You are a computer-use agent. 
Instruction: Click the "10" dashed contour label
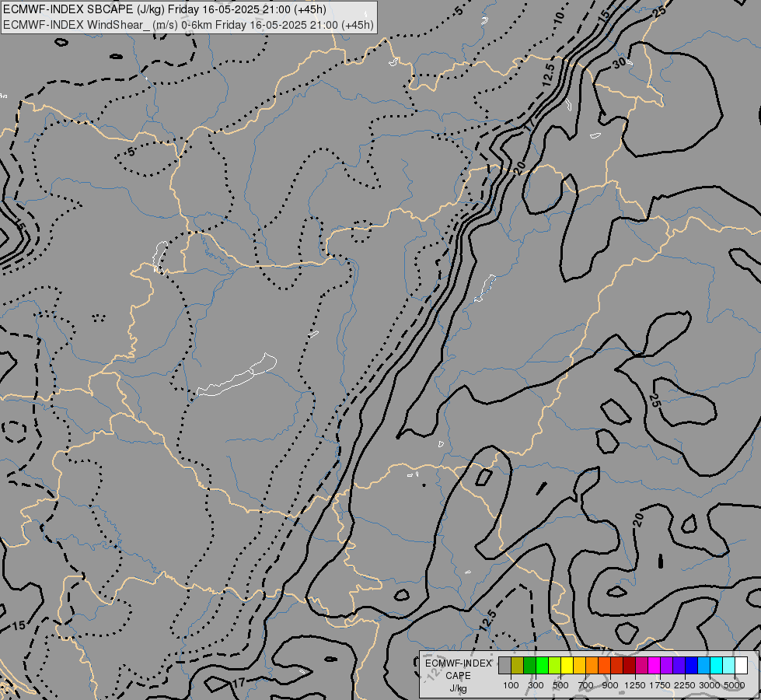(559, 17)
